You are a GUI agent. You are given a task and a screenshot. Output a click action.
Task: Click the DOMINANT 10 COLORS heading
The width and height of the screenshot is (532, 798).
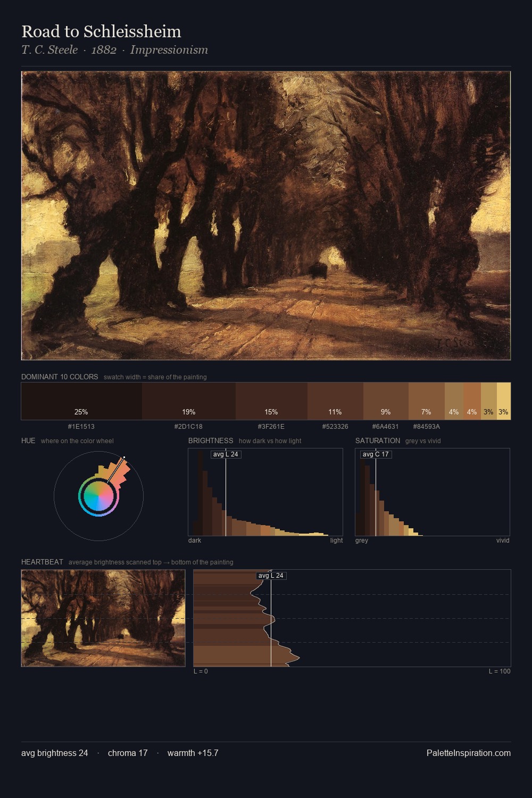pyautogui.click(x=60, y=377)
